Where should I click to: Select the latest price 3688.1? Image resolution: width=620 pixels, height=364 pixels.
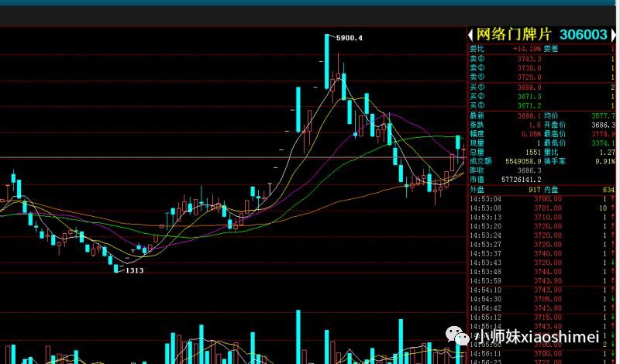click(x=529, y=116)
